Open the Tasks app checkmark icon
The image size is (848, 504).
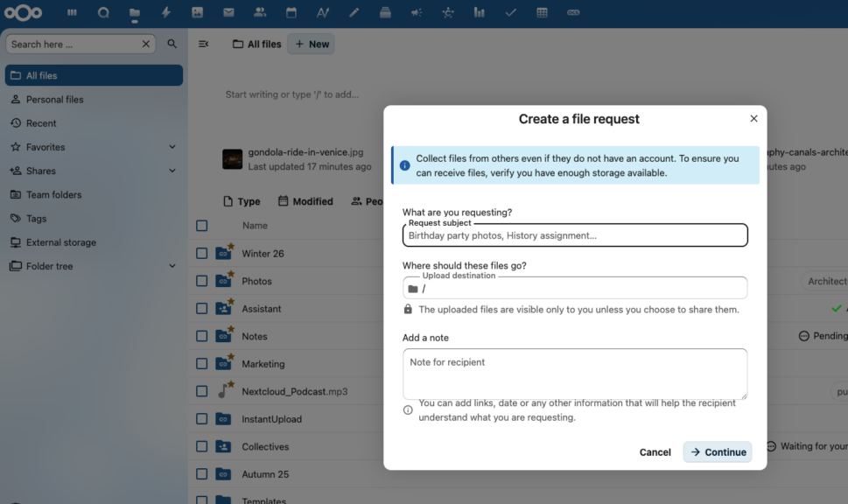click(510, 12)
